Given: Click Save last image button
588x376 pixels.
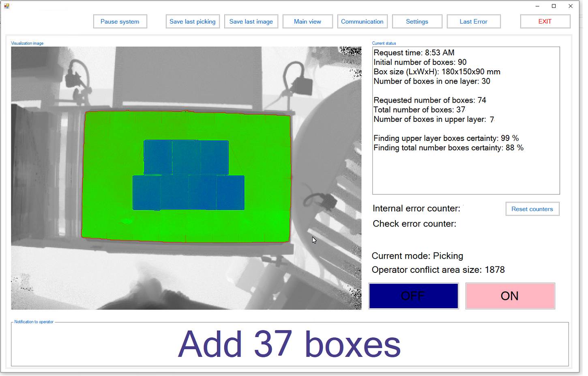Looking at the screenshot, I should [251, 22].
